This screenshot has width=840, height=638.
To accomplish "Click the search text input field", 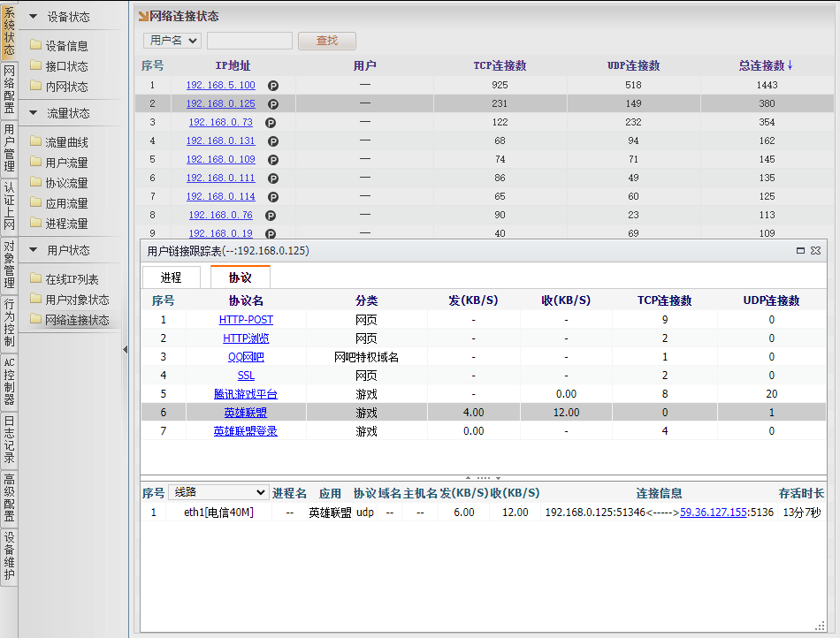I will 249,41.
